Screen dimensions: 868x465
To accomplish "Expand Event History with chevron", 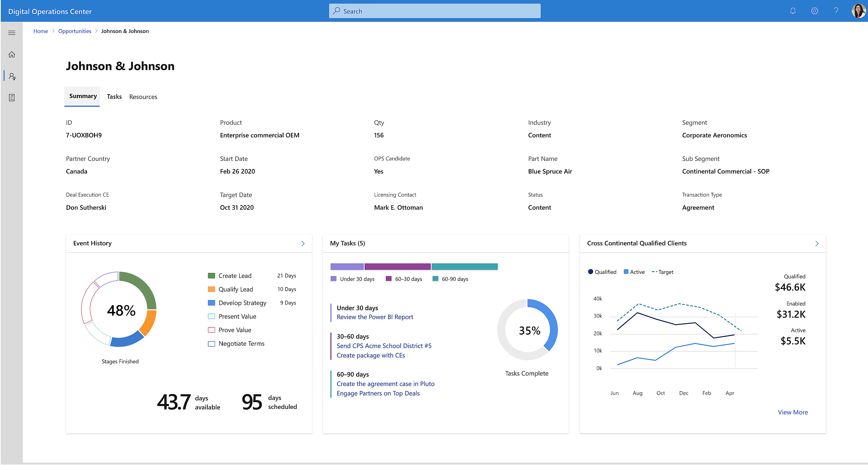I will click(x=303, y=243).
